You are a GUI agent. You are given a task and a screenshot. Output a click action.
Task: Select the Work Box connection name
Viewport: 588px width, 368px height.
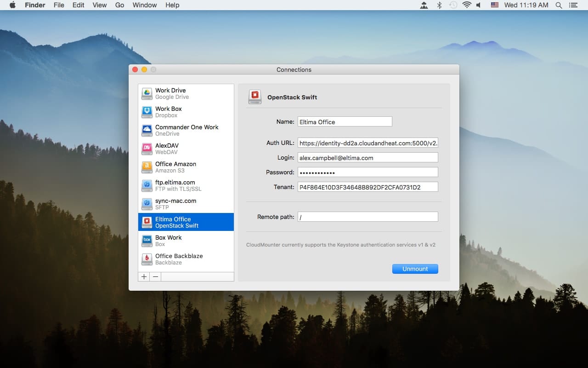[169, 109]
